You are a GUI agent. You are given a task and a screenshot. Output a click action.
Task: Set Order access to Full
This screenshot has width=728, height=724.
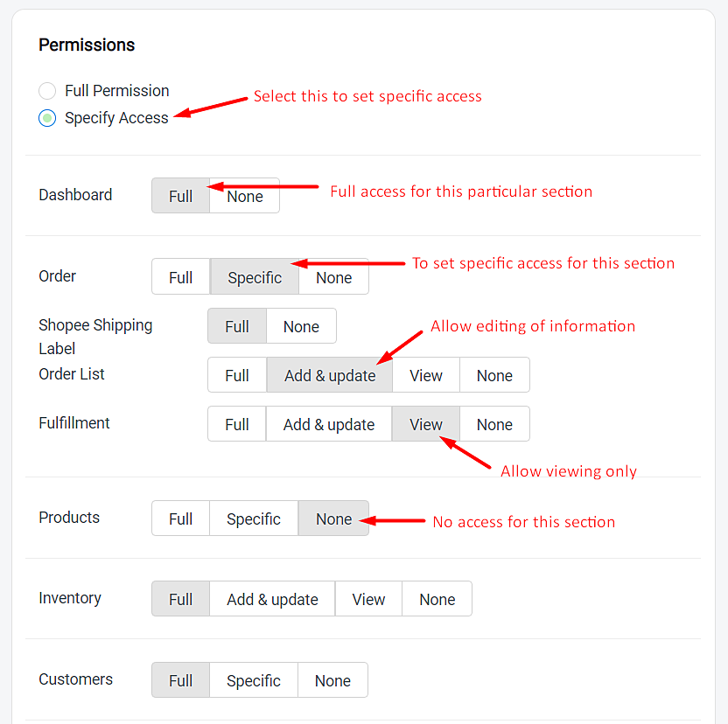(180, 277)
